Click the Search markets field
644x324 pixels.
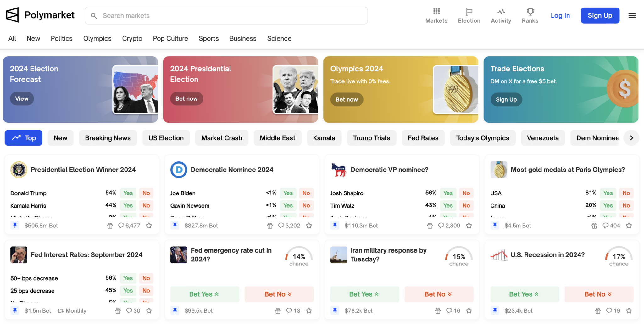[x=226, y=15]
